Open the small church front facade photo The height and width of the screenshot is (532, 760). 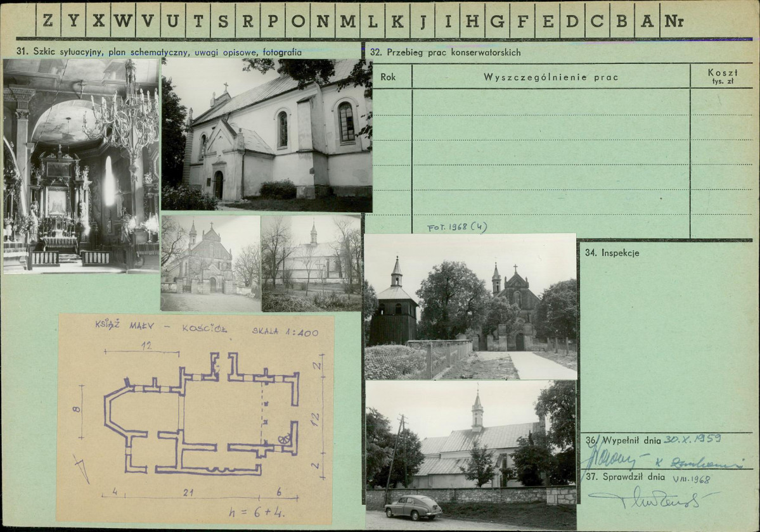211,263
